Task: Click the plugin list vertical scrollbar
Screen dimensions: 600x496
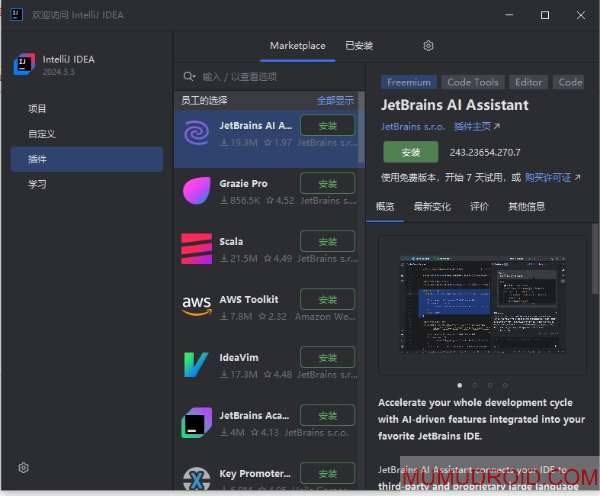Action: tap(361, 127)
